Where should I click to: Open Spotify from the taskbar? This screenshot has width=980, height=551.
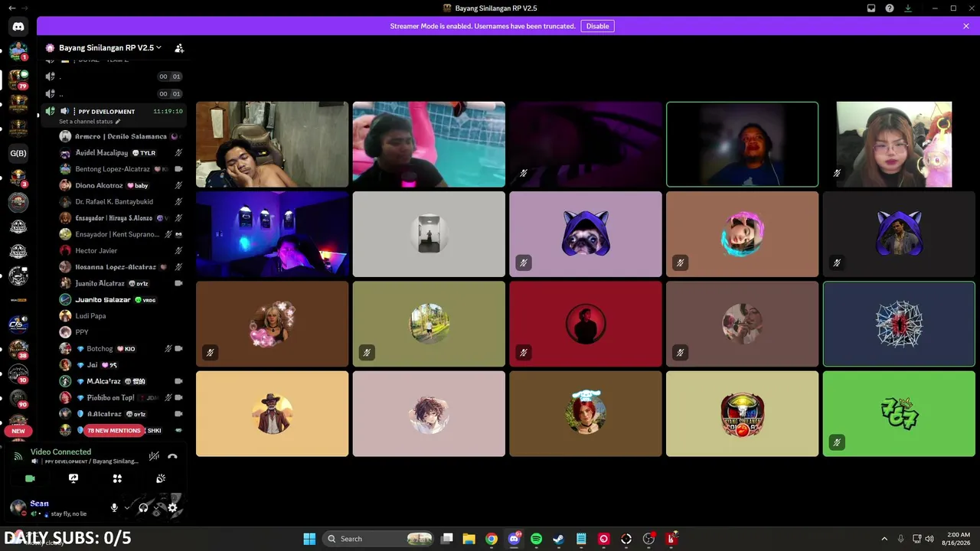click(x=536, y=539)
